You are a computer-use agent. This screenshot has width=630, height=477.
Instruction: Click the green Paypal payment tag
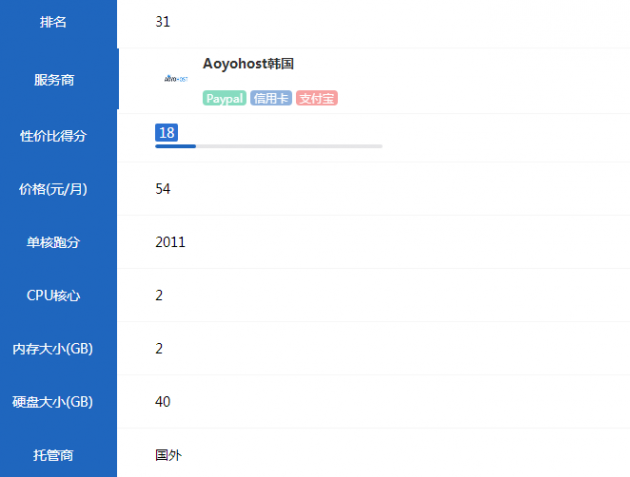(x=224, y=98)
